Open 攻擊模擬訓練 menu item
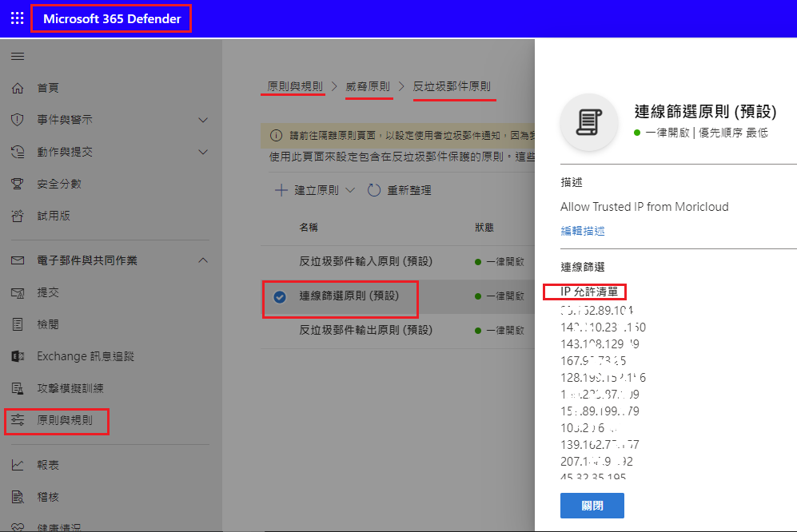The width and height of the screenshot is (797, 532). [70, 388]
